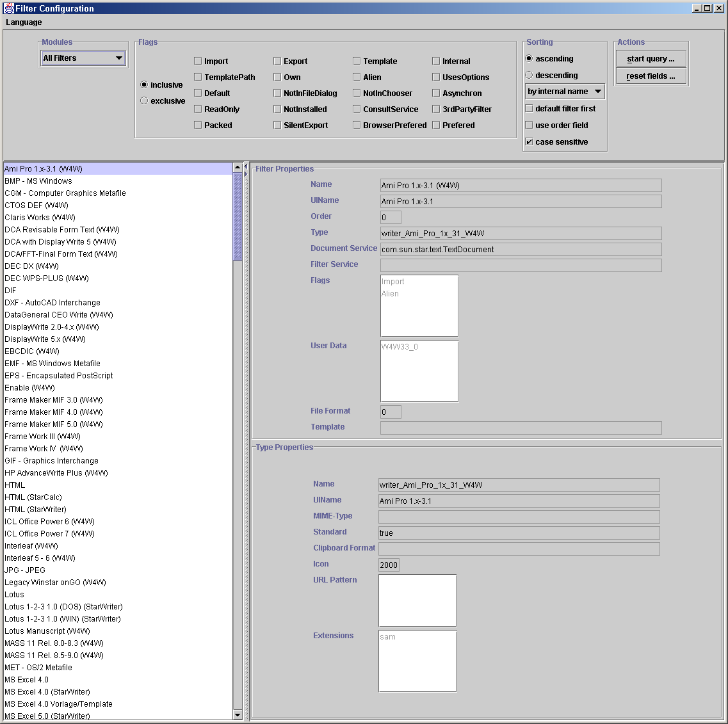This screenshot has width=728, height=724.
Task: Open the Language menu
Action: pos(24,22)
